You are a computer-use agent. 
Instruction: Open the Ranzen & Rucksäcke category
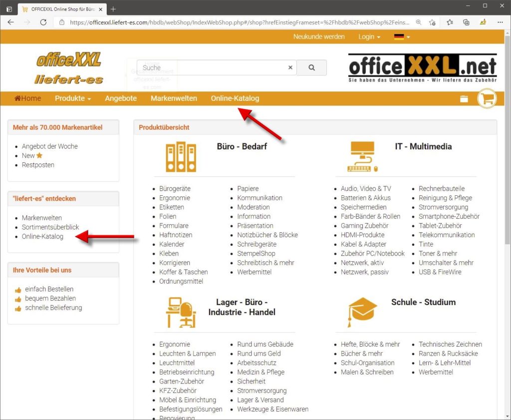pos(448,354)
